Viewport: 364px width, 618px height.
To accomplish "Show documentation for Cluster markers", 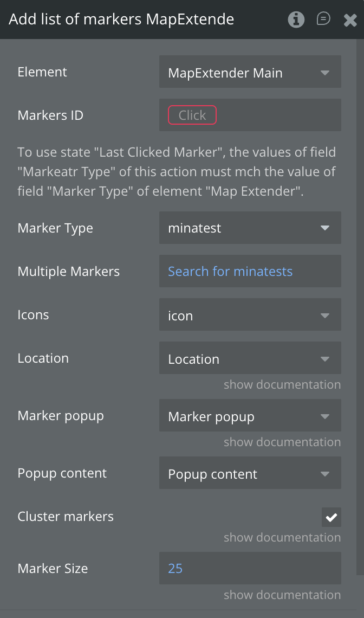I will [x=282, y=538].
